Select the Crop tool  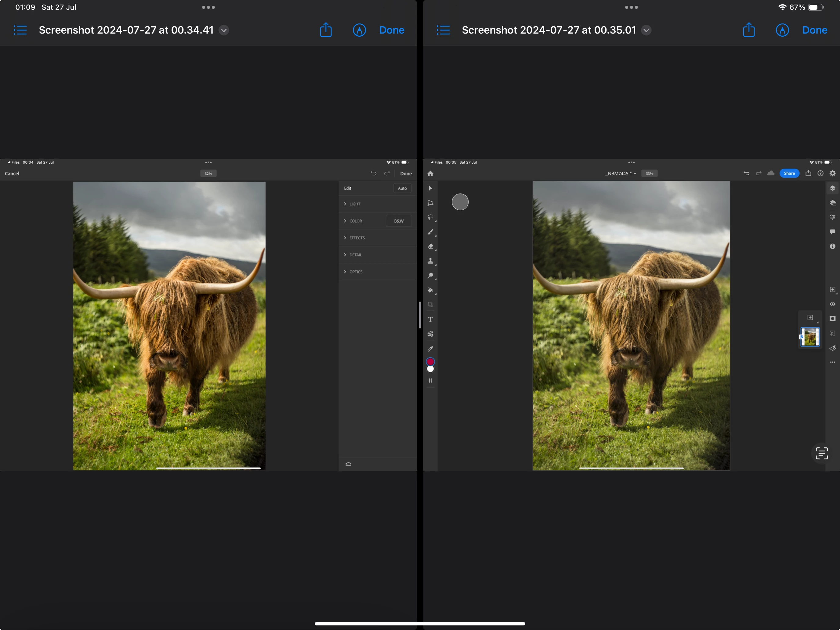click(430, 305)
